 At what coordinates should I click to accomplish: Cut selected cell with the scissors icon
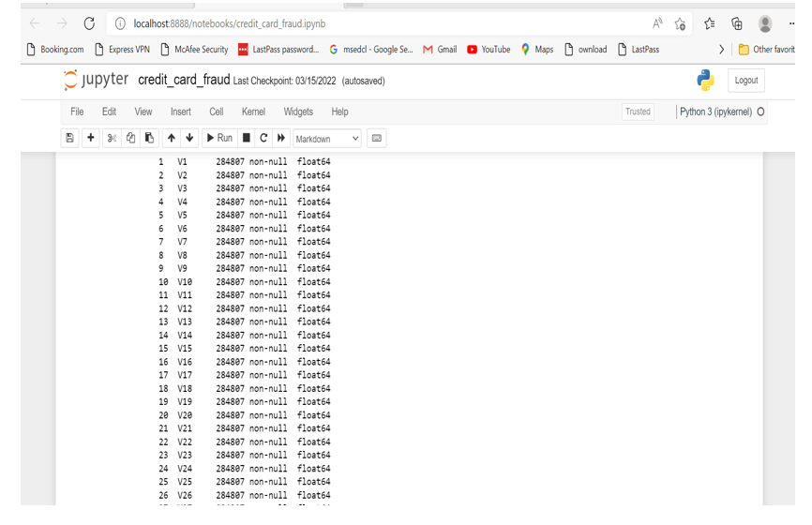coord(112,138)
